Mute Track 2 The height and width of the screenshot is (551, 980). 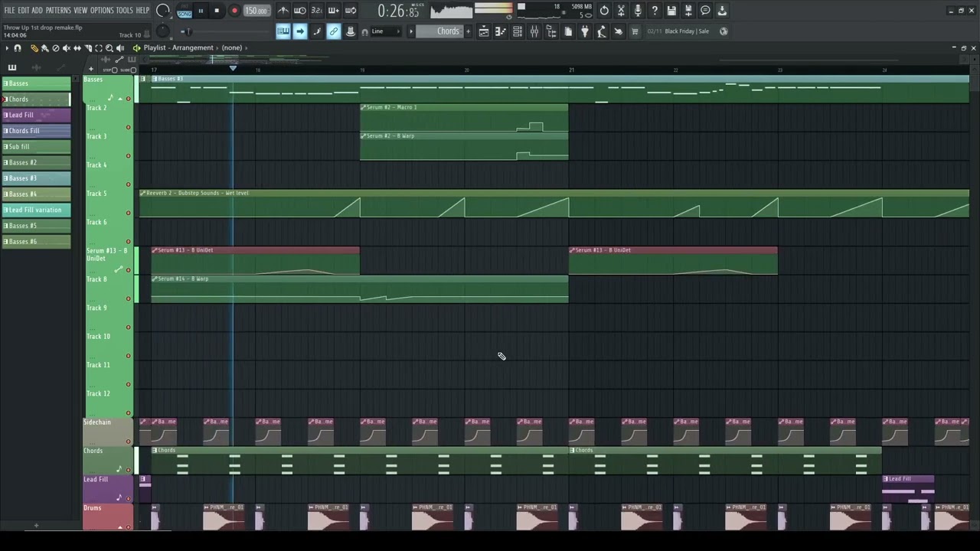pyautogui.click(x=128, y=127)
